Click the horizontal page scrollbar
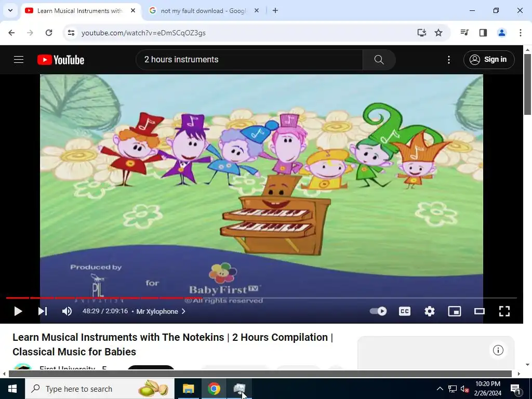Image resolution: width=532 pixels, height=399 pixels. coord(260,374)
